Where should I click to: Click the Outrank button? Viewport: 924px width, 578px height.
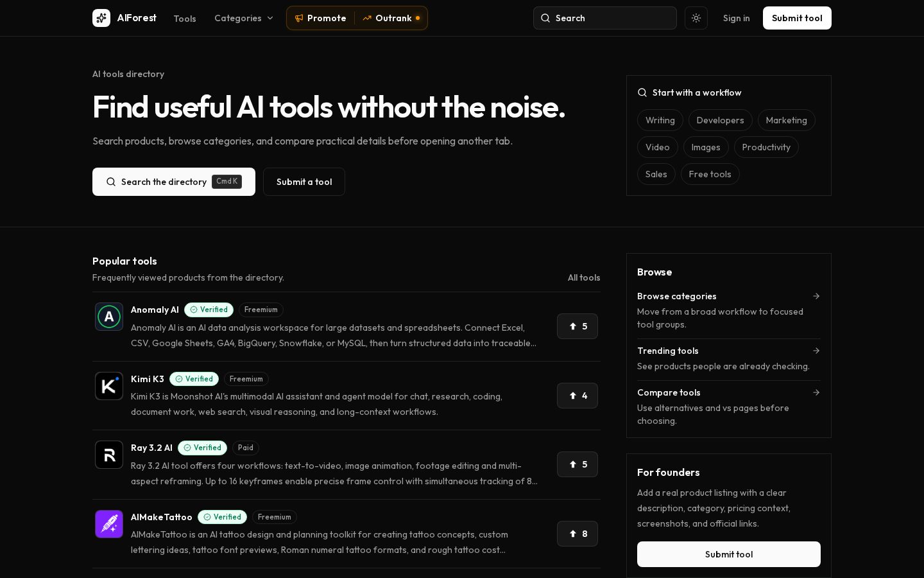coord(391,18)
